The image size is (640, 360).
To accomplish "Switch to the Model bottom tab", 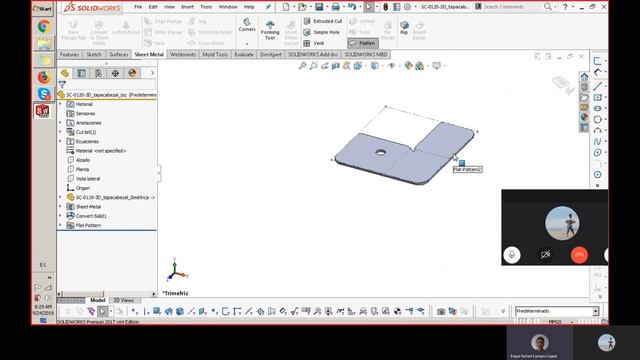I will [98, 300].
